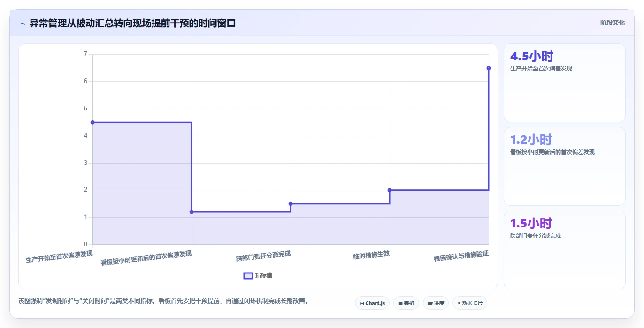Click the card caption 看板按小时更新后的首次偏差发现
Screen dimensions: 644x328
tap(552, 152)
